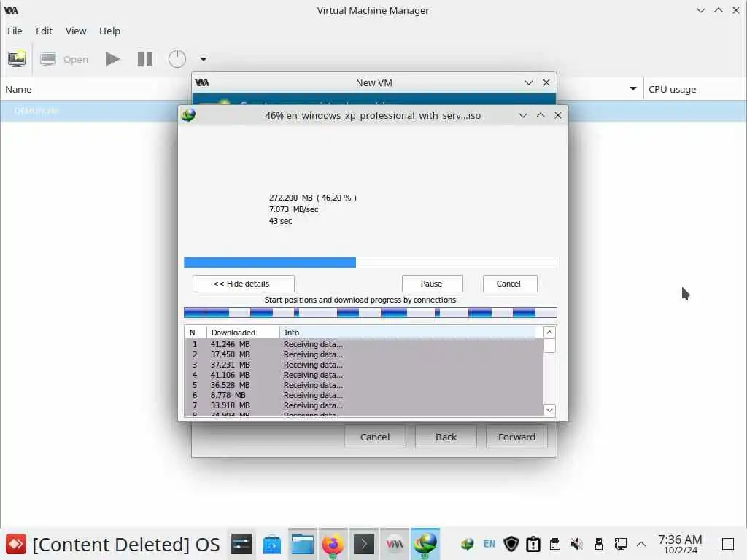Expand hidden system tray icons arrow
Screen dimensions: 747x560
point(641,544)
